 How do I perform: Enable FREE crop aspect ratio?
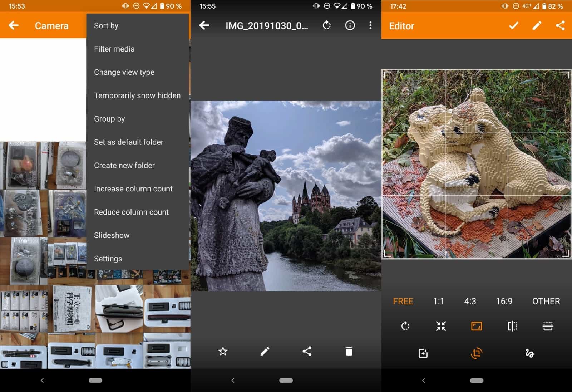(x=403, y=301)
